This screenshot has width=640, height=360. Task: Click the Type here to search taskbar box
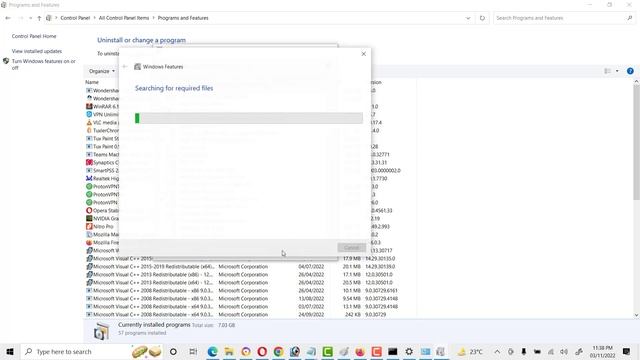[x=92, y=351]
